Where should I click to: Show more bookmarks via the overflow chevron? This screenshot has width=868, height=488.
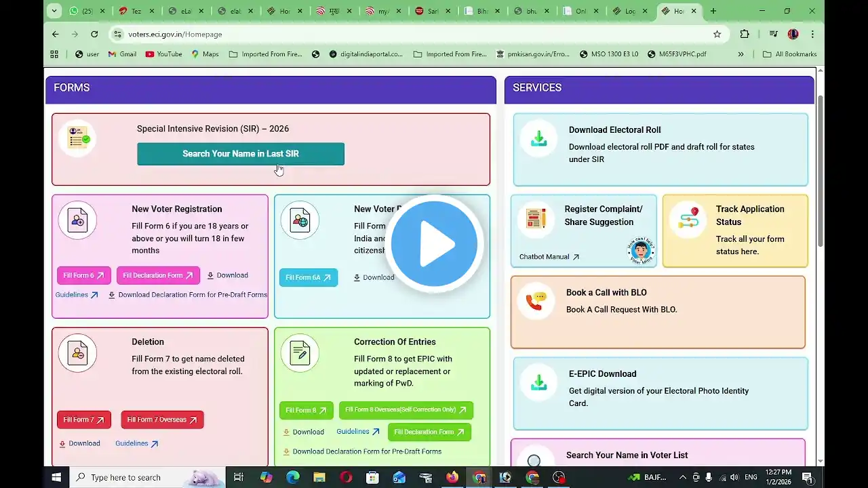point(741,54)
